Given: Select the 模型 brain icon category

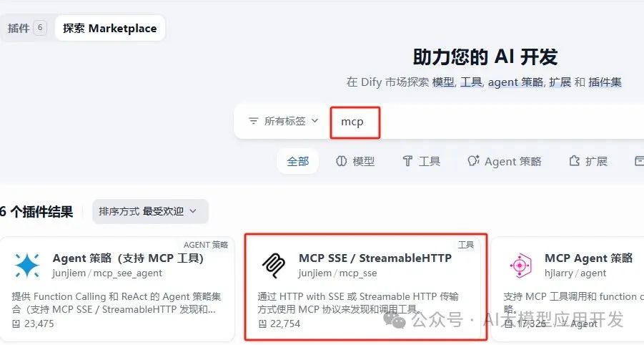Looking at the screenshot, I should (x=341, y=161).
